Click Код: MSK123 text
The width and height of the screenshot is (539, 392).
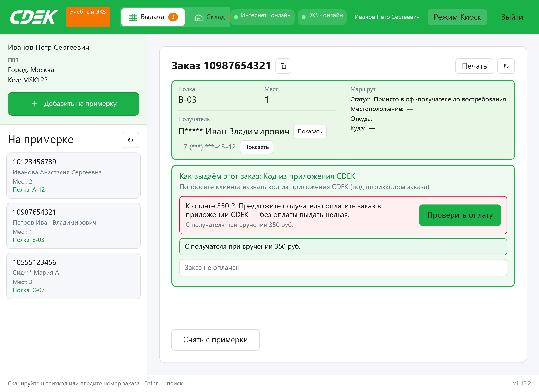pos(28,80)
